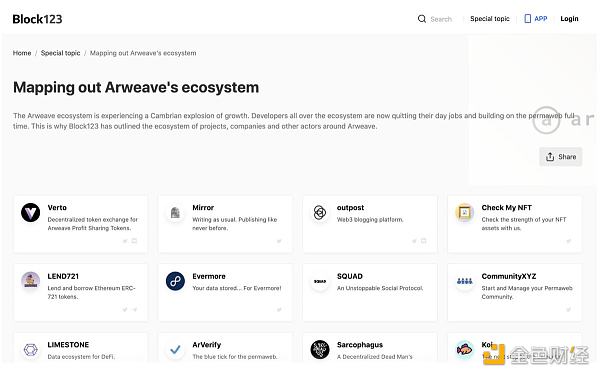This screenshot has width=600, height=376.
Task: Open the Sarcophagus logo icon
Action: pyautogui.click(x=320, y=350)
